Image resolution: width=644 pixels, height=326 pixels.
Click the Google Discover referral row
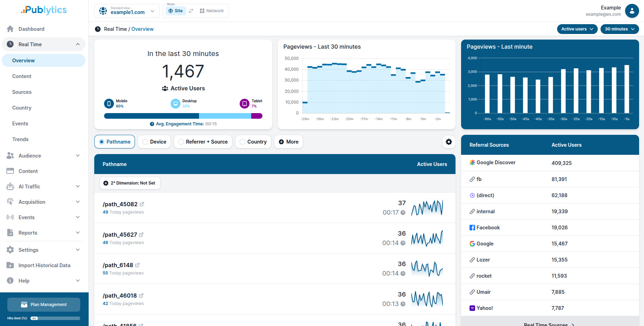[549, 163]
